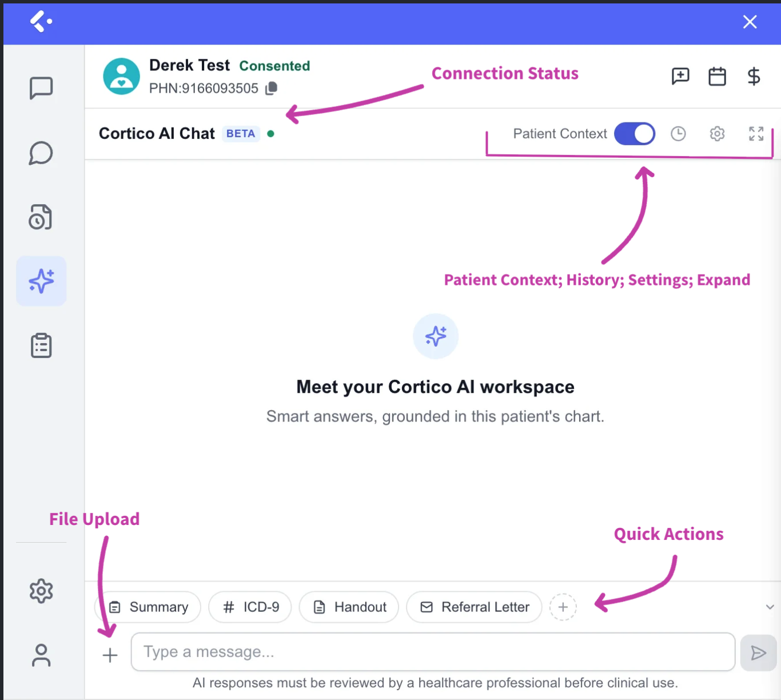The image size is (781, 700).
Task: Click the green connection status dot
Action: pos(270,134)
